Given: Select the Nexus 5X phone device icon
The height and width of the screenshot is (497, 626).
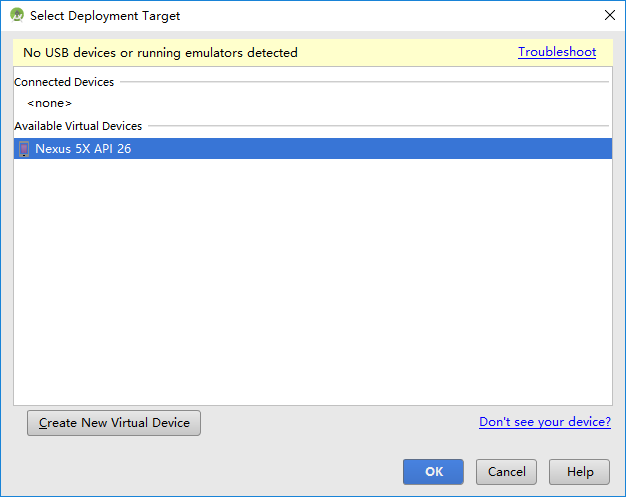Looking at the screenshot, I should click(24, 149).
